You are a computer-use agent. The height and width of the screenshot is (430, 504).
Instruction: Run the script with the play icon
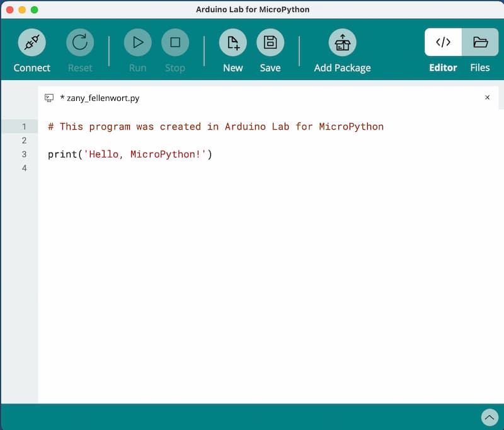[138, 42]
